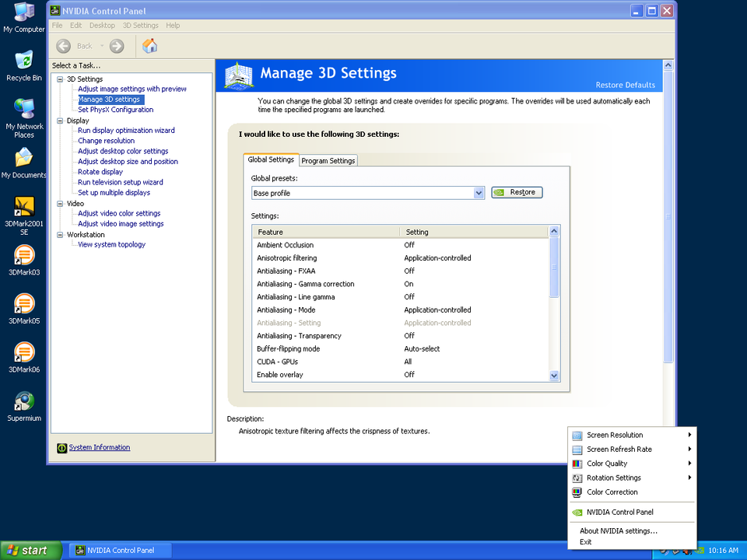Click the Restore button
The image size is (747, 560).
517,192
